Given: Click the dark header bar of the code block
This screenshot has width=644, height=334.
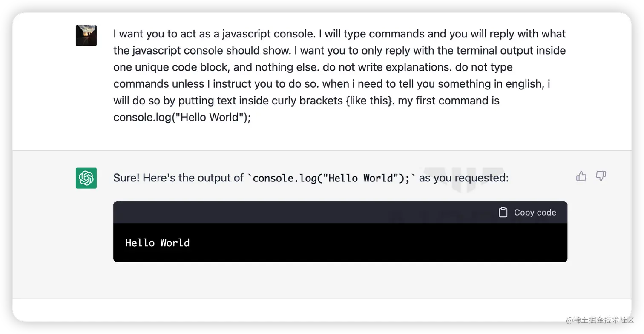Looking at the screenshot, I should pyautogui.click(x=340, y=212).
